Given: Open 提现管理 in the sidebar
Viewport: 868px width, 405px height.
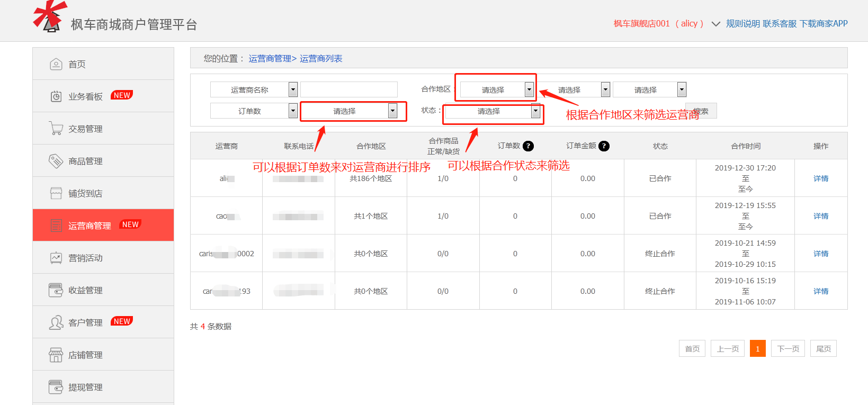Looking at the screenshot, I should [103, 387].
